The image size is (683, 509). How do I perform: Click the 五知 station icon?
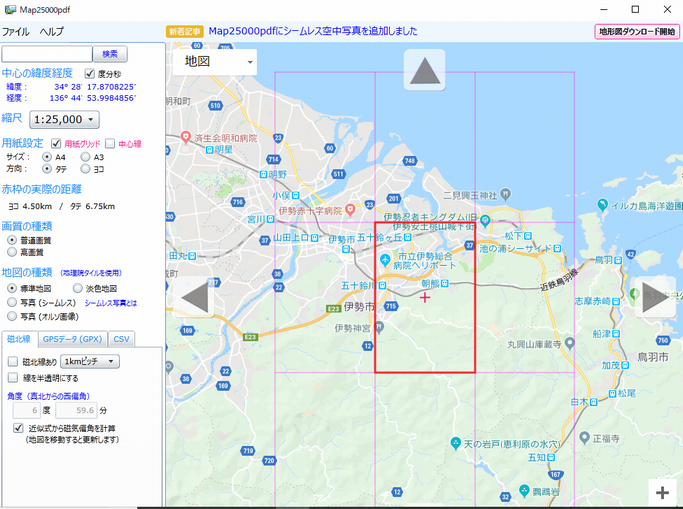551,457
